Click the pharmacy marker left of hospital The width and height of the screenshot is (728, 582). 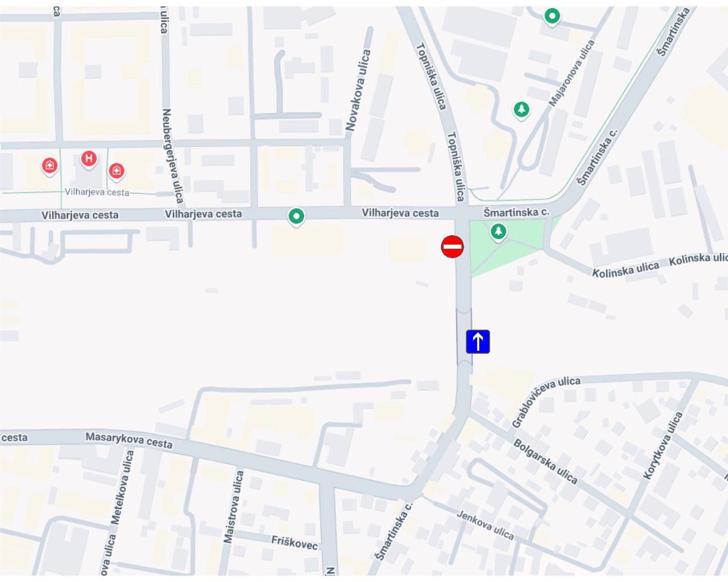point(50,166)
